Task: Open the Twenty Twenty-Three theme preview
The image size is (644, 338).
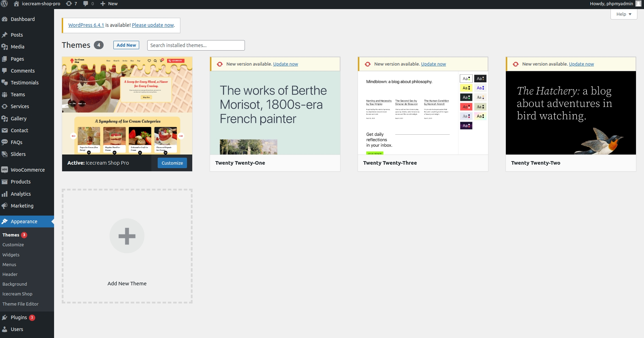Action: 423,113
